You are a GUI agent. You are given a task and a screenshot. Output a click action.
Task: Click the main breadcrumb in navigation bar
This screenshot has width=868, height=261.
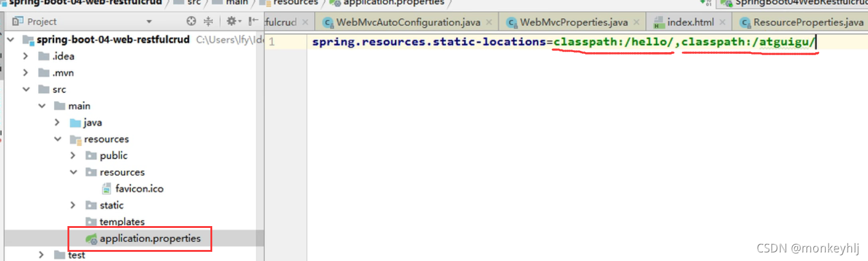237,2
